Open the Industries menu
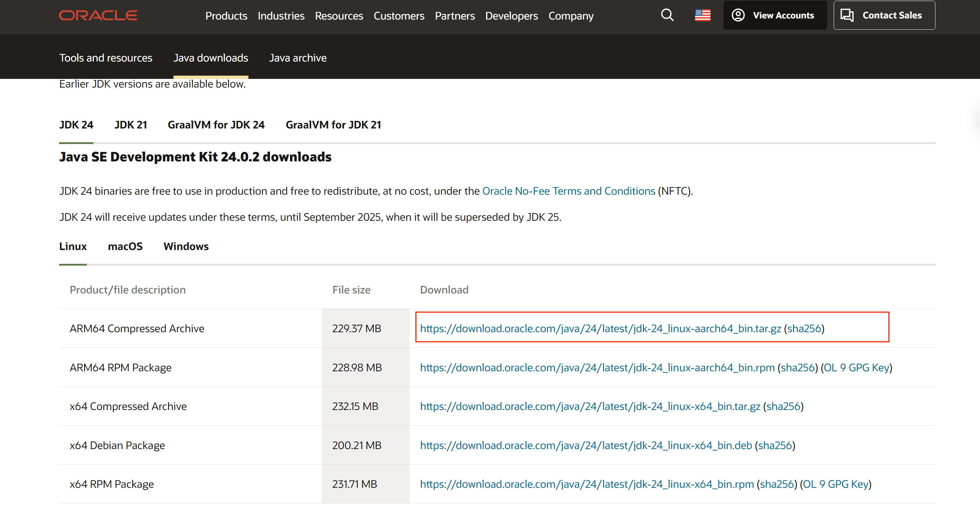The image size is (980, 524). pyautogui.click(x=281, y=16)
